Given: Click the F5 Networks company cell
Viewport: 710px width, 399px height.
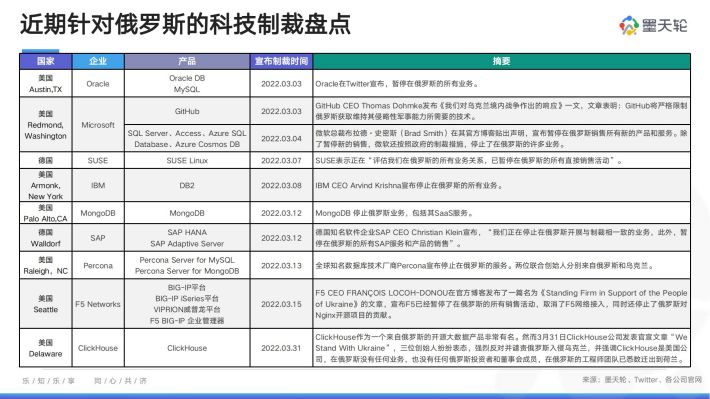Looking at the screenshot, I should click(x=98, y=304).
